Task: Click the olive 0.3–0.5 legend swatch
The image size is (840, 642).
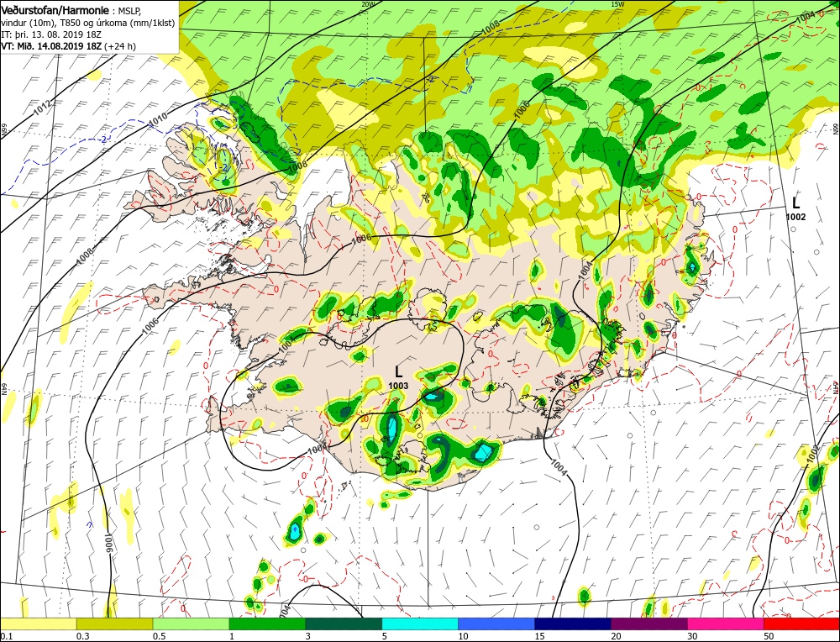Action: point(114,624)
